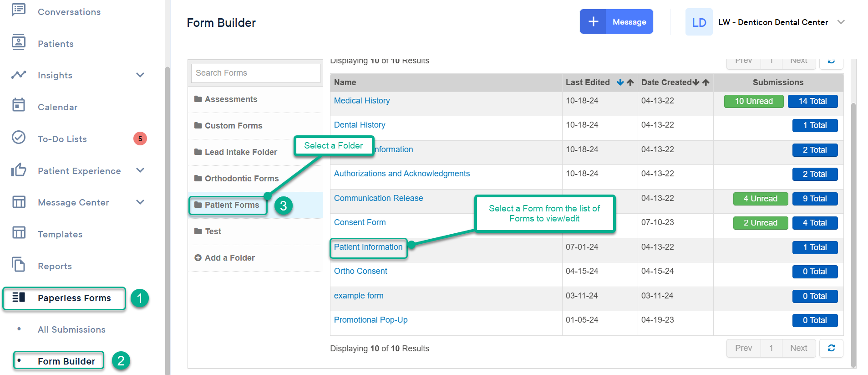Sort Date Created ascending with up arrow
868x375 pixels.
coord(706,82)
